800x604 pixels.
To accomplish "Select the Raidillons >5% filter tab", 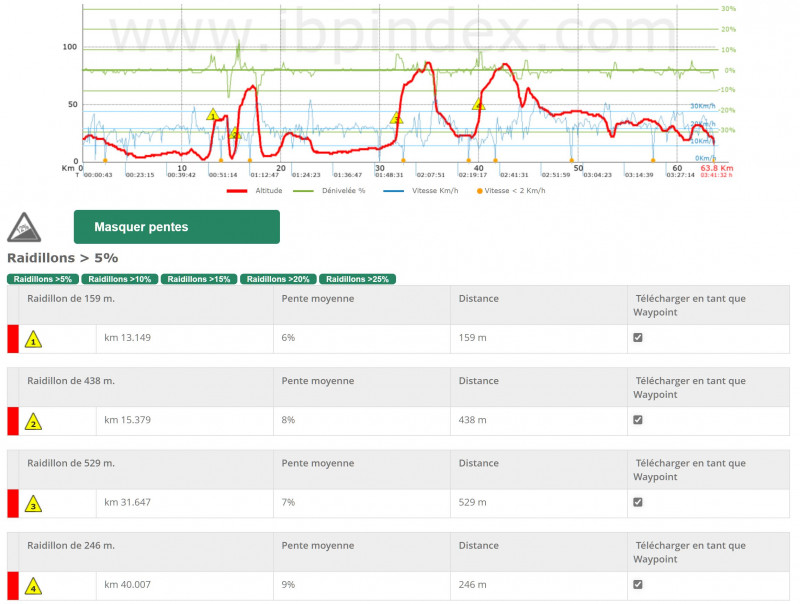I will pos(43,279).
